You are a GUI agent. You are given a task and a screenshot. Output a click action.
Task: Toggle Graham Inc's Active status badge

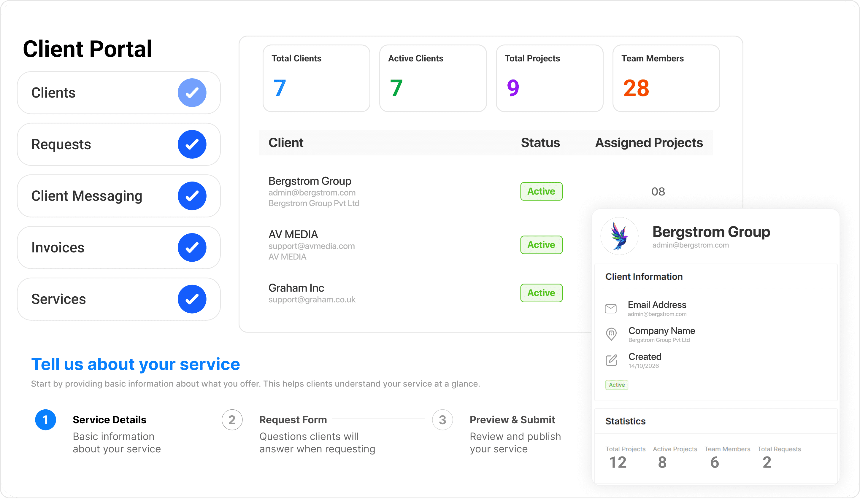pos(541,293)
